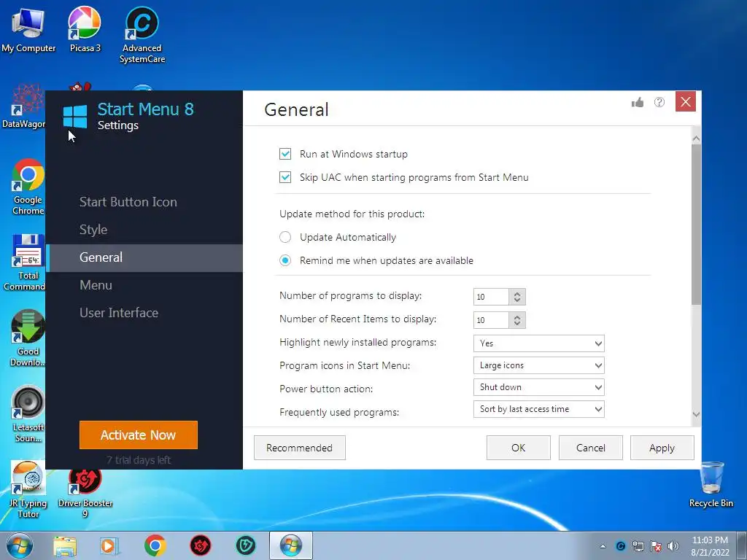This screenshot has height=560, width=747.
Task: Launch Chrome from the taskbar
Action: [x=155, y=545]
